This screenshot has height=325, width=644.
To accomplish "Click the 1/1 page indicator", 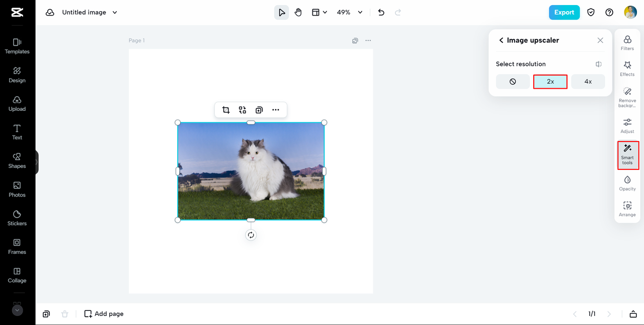I will [592, 314].
